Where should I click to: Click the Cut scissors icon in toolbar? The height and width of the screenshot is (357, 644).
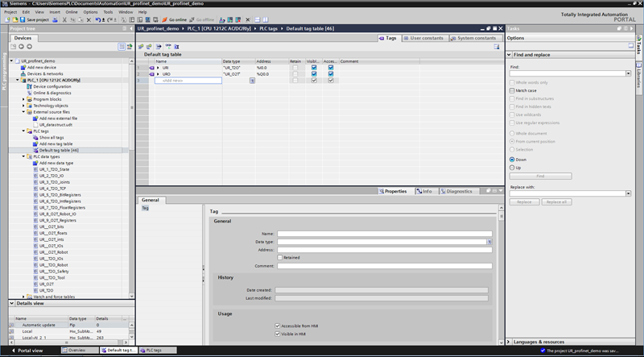(x=65, y=19)
